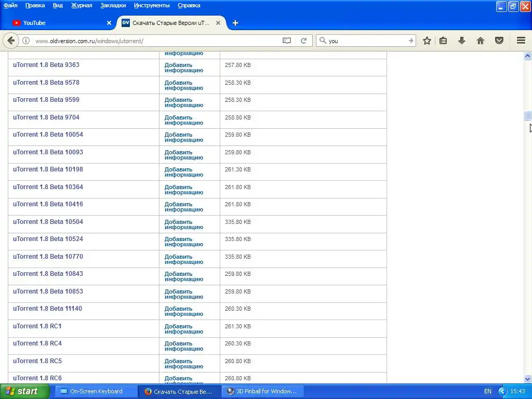Select the 335.80 KB size of Beta 10770
This screenshot has height=399, width=532.
tap(237, 257)
